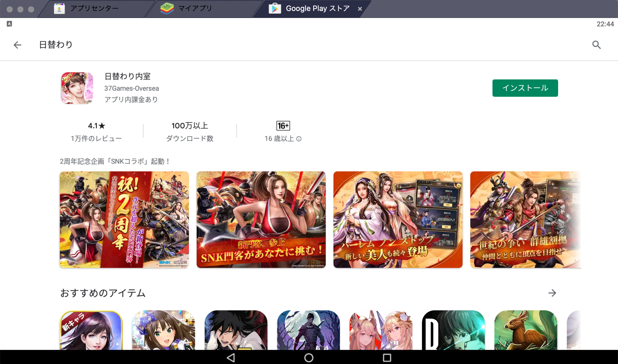Open the black-haired anime fighter app icon

pos(236,330)
